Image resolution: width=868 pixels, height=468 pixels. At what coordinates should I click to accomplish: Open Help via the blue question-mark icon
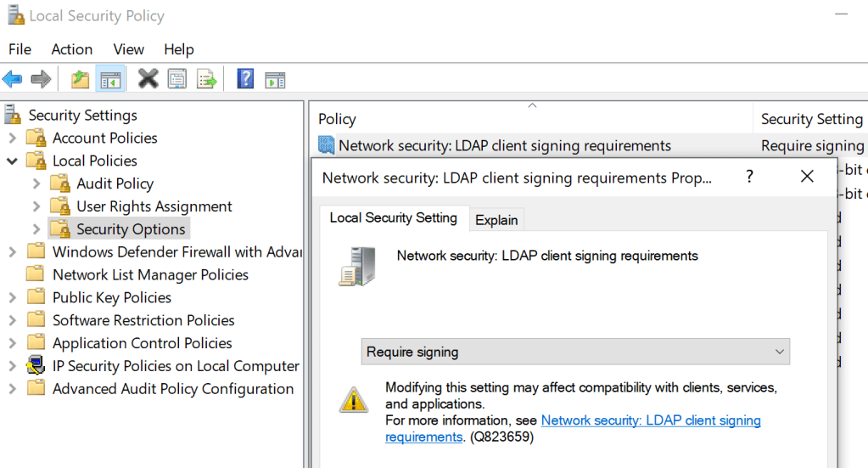245,80
